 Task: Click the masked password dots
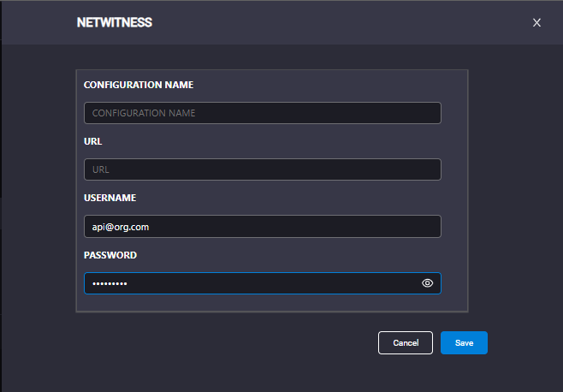coord(110,283)
